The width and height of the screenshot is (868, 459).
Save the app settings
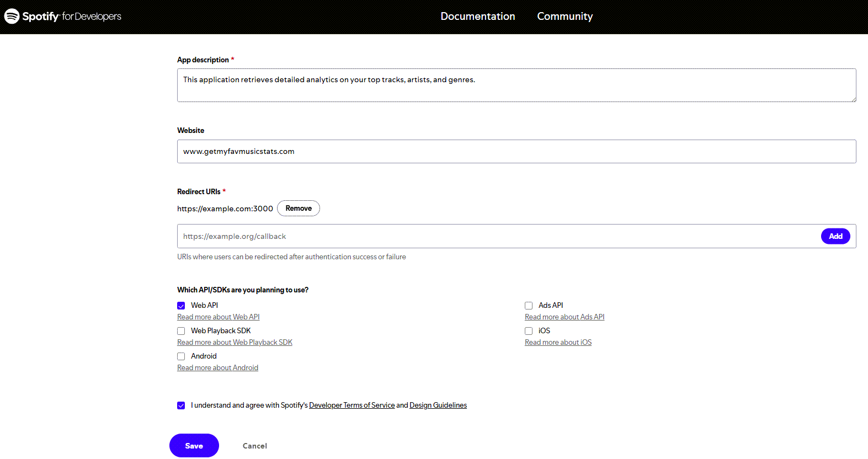[194, 446]
